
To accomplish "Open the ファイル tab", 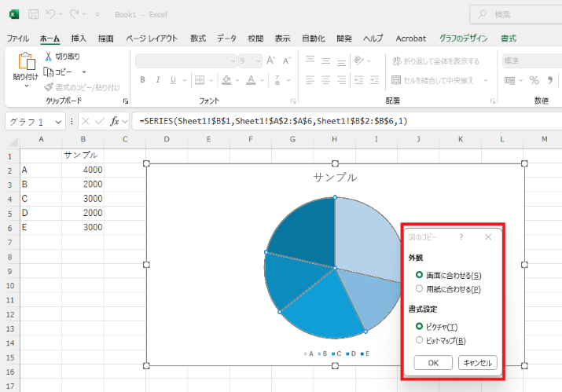I will click(x=18, y=38).
